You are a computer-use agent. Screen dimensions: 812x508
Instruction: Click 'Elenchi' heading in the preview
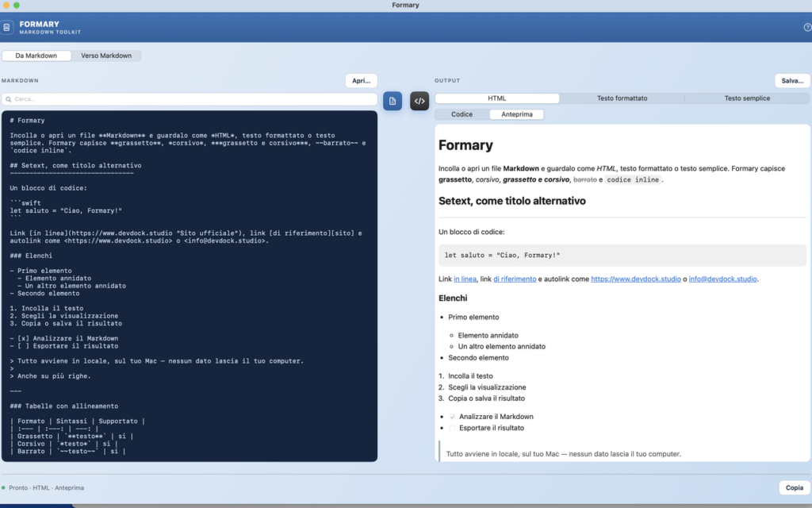click(453, 298)
